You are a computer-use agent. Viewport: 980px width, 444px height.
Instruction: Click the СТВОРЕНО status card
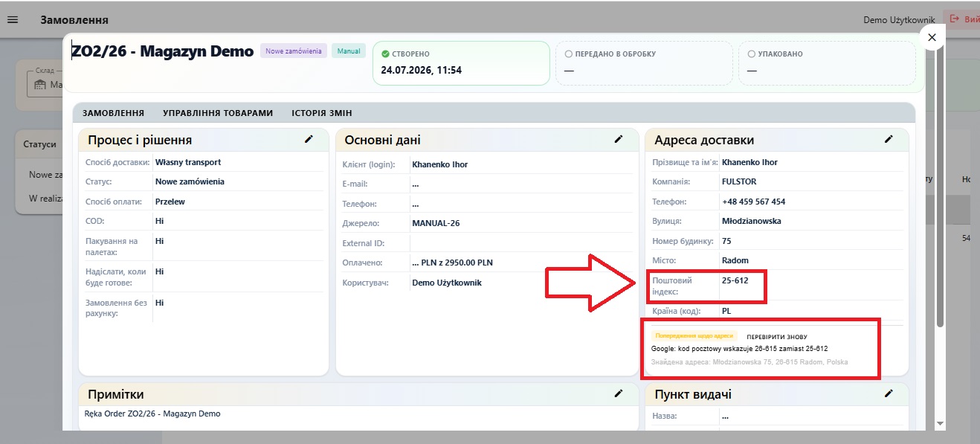coord(460,62)
